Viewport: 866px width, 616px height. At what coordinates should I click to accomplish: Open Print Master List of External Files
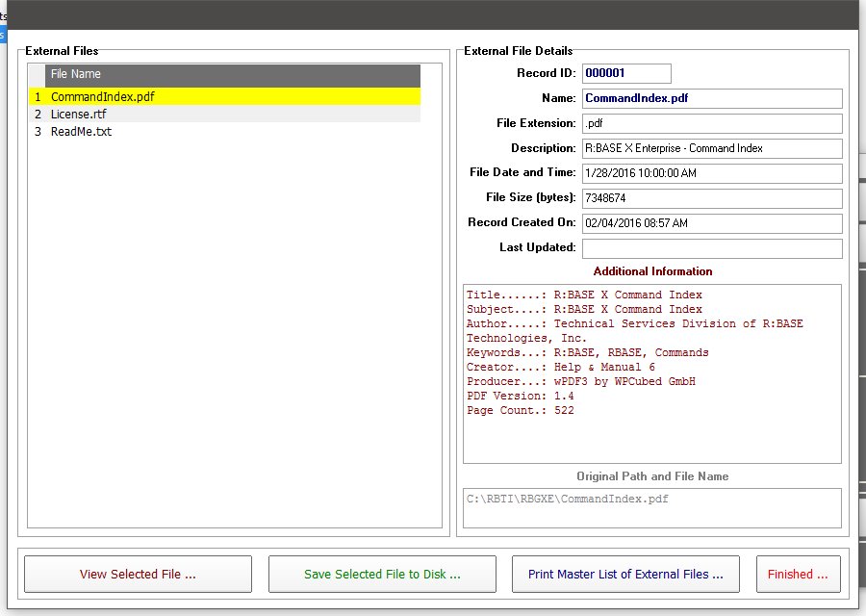pos(625,574)
